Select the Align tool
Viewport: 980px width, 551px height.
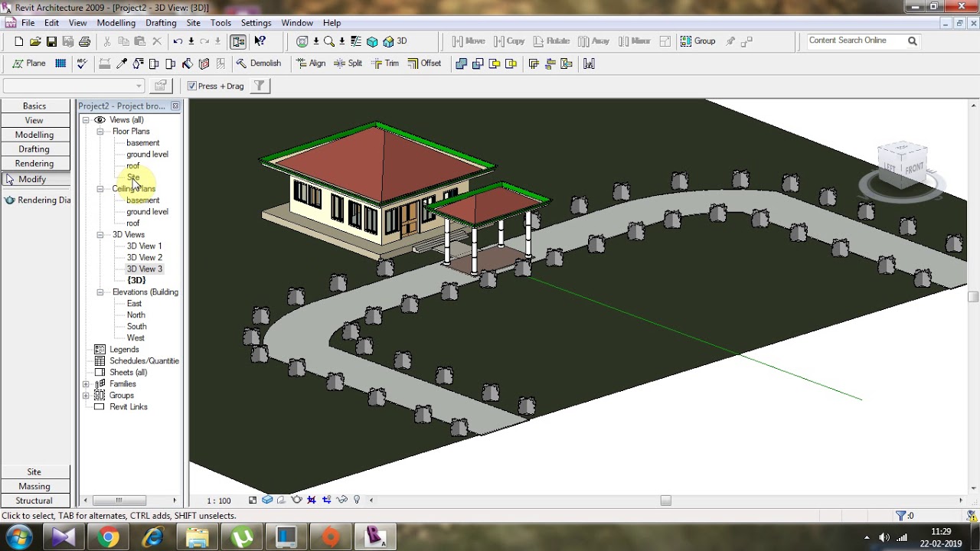(x=311, y=64)
